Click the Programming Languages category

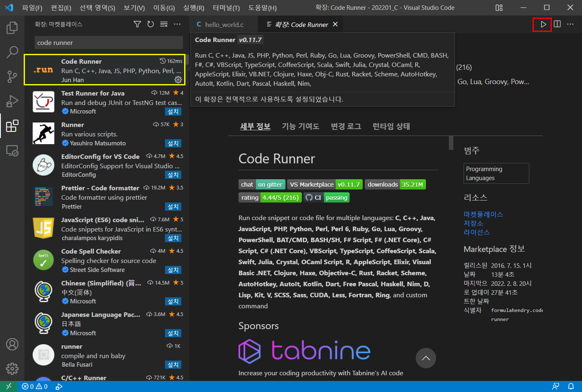(496, 174)
